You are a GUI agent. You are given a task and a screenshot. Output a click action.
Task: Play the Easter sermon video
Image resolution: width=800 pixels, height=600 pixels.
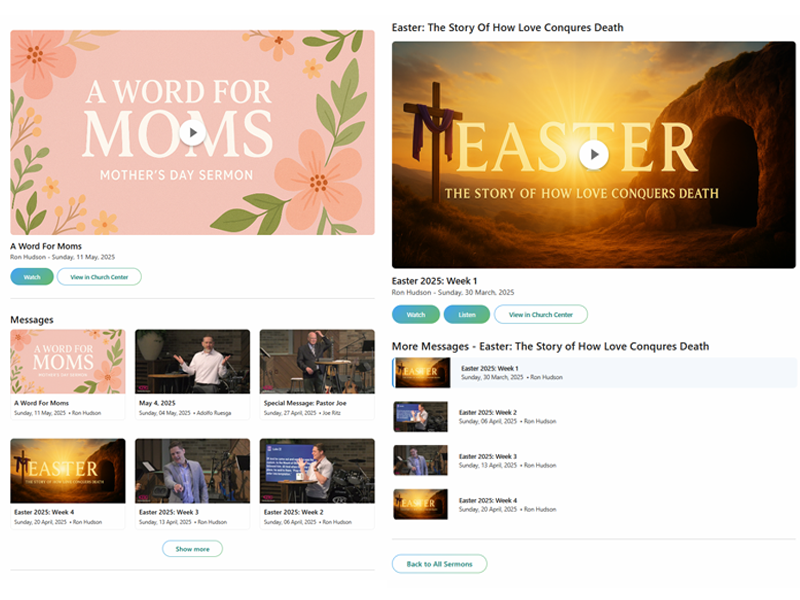(594, 154)
